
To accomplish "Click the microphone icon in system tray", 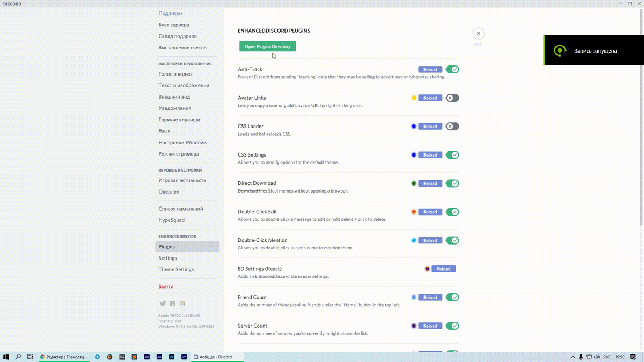I will tap(580, 357).
